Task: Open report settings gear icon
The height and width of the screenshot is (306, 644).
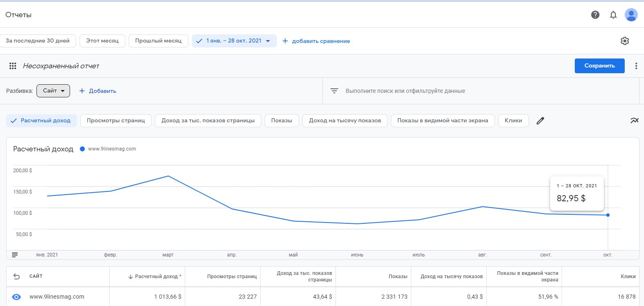Action: click(x=625, y=41)
